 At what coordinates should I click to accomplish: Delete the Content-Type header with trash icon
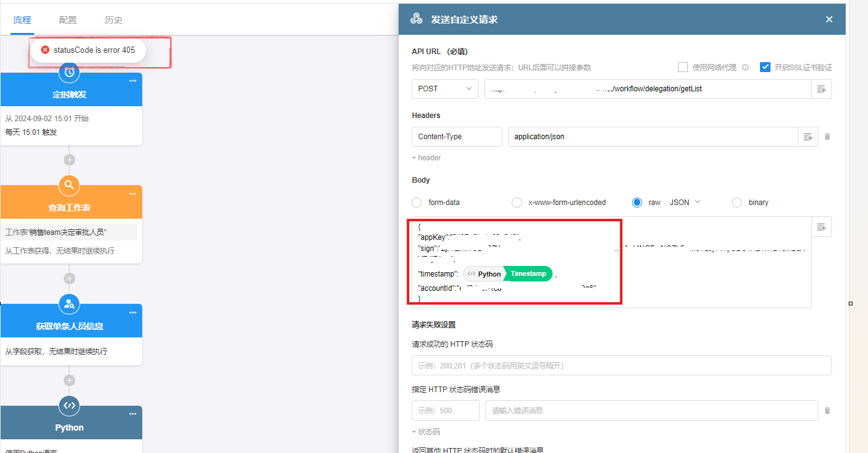click(x=827, y=137)
